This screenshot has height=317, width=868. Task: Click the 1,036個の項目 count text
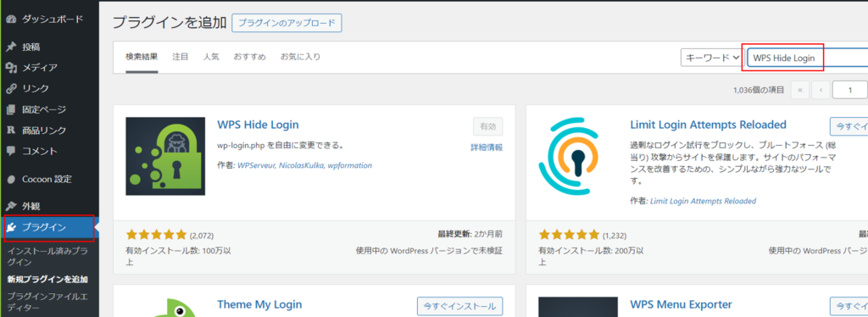(759, 90)
